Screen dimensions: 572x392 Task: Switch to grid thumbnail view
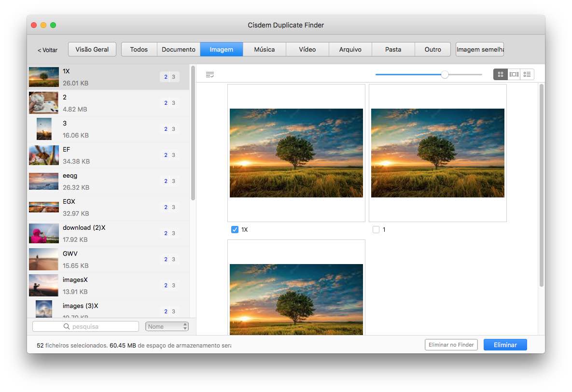500,74
